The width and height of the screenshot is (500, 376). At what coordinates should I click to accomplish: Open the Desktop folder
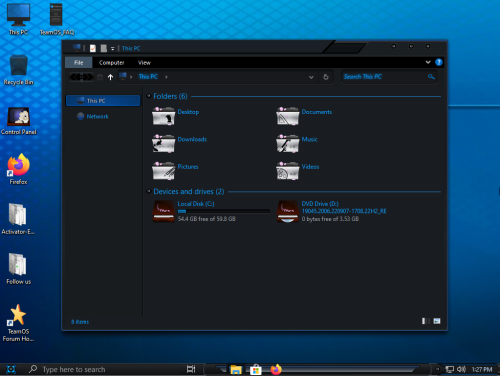[x=176, y=115]
